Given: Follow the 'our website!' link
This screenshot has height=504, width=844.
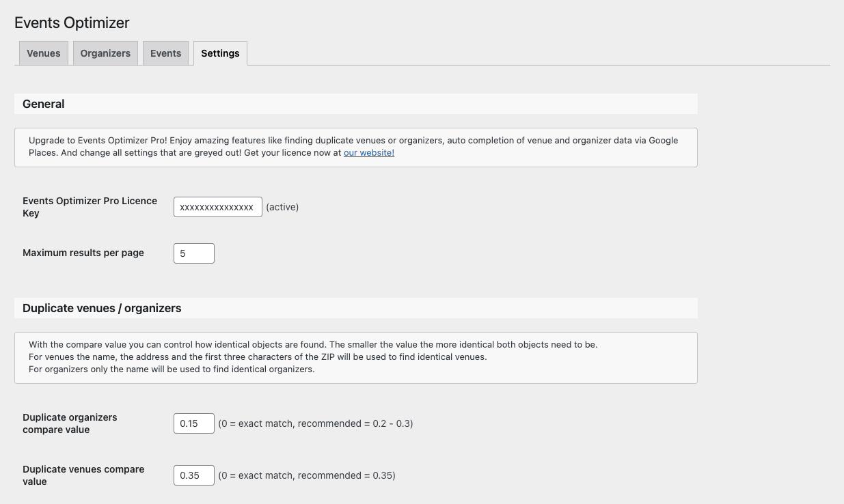Looking at the screenshot, I should pyautogui.click(x=369, y=153).
